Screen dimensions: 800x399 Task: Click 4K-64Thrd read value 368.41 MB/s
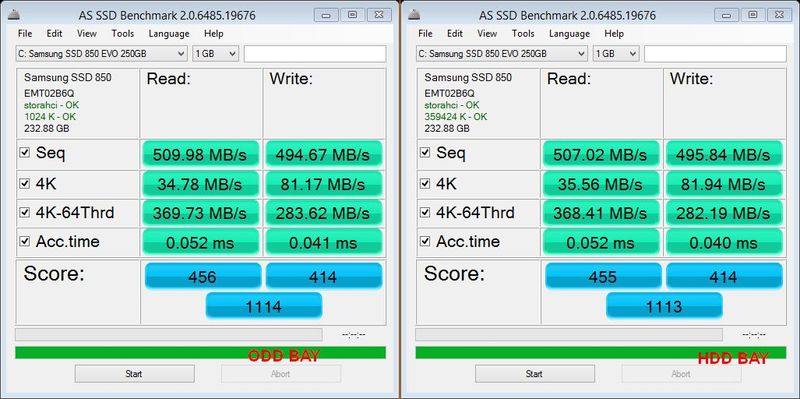click(601, 213)
